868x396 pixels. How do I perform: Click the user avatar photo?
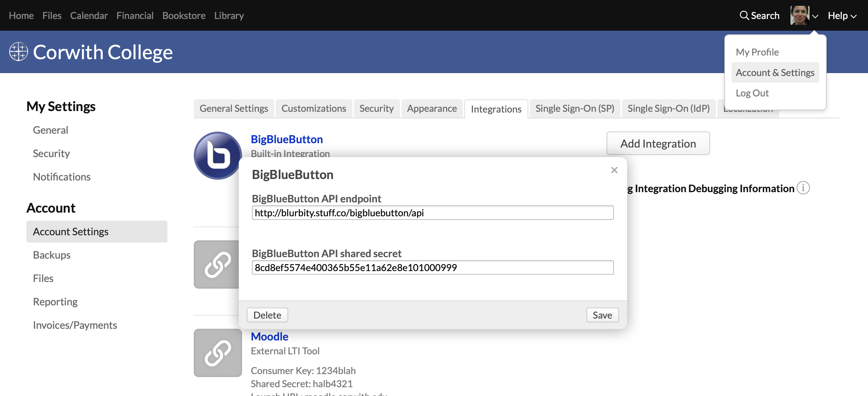(x=800, y=15)
